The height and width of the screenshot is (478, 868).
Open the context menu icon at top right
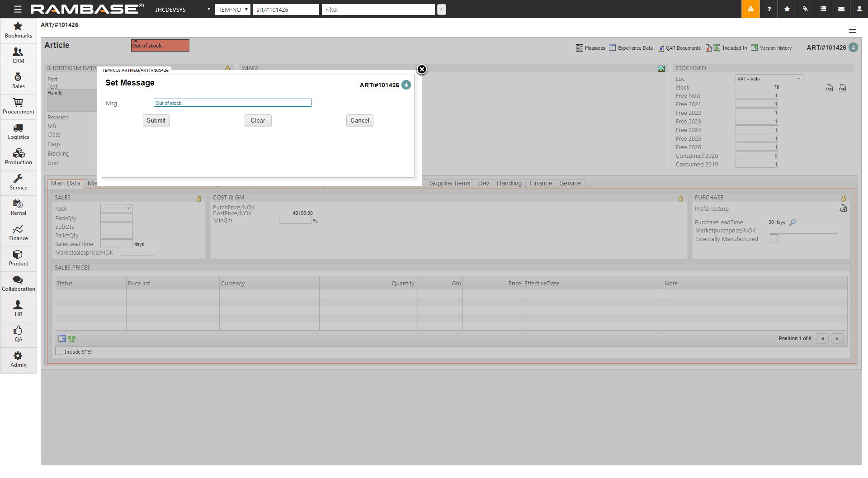click(x=852, y=30)
